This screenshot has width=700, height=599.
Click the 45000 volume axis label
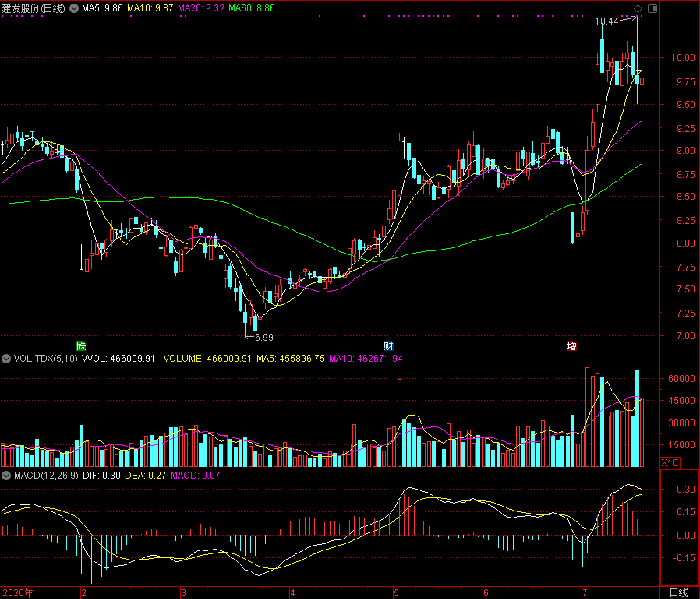681,401
